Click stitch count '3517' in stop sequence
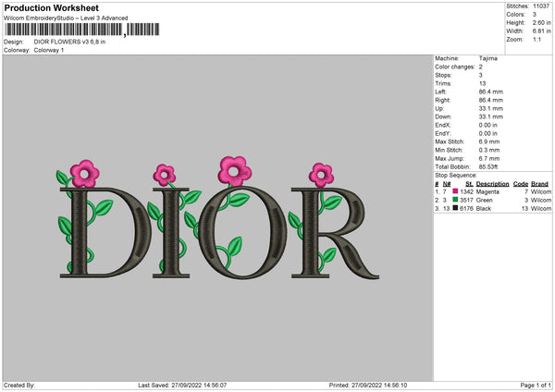The height and width of the screenshot is (392, 555). pyautogui.click(x=466, y=201)
